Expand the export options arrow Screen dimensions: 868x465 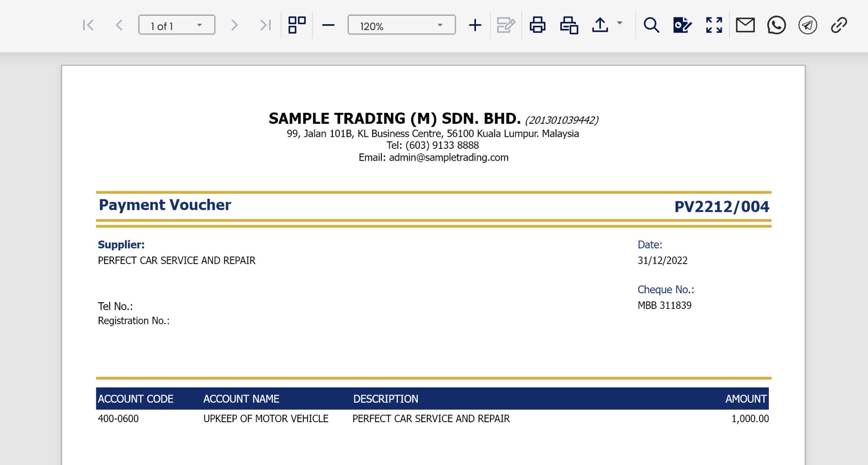click(620, 23)
